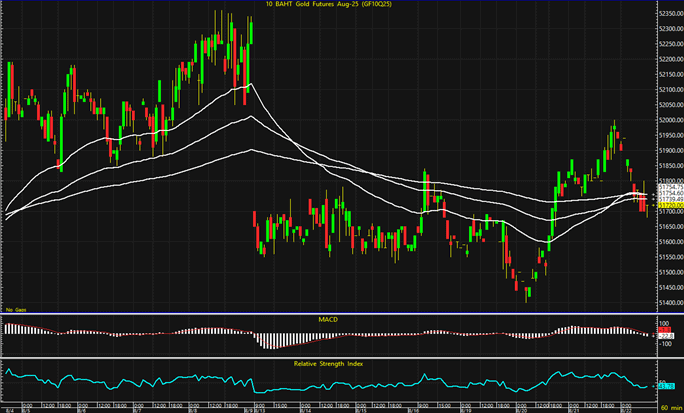Screen dimensions: 684x413
Task: Click the divider between price chart and MACD
Action: click(330, 313)
